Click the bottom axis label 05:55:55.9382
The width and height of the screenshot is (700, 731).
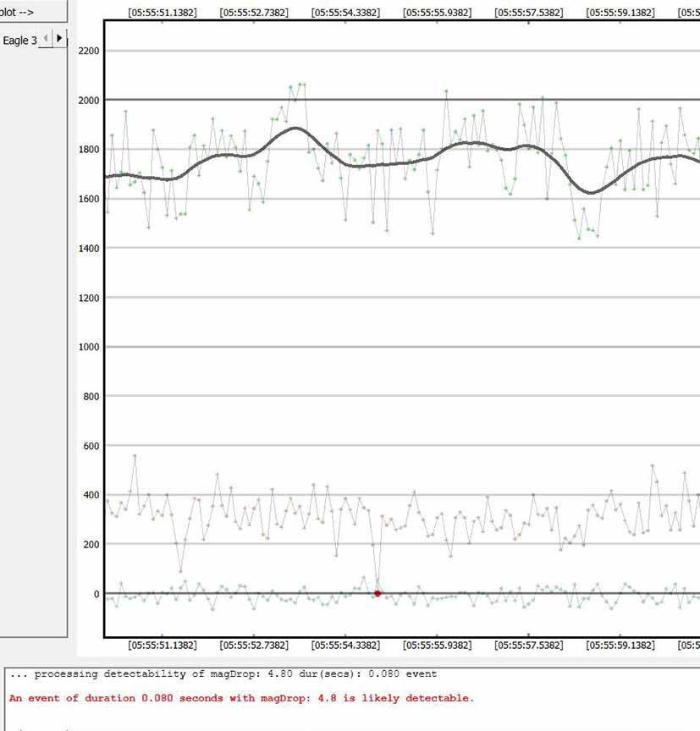437,645
